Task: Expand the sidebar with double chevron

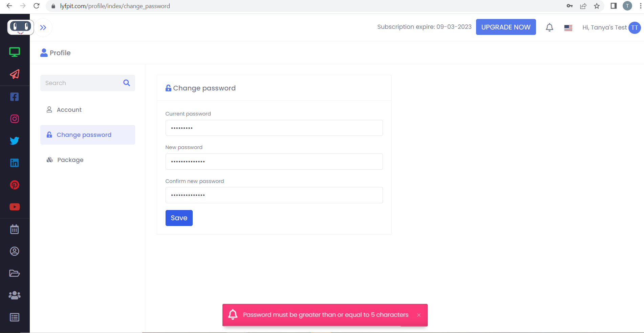Action: pos(43,28)
